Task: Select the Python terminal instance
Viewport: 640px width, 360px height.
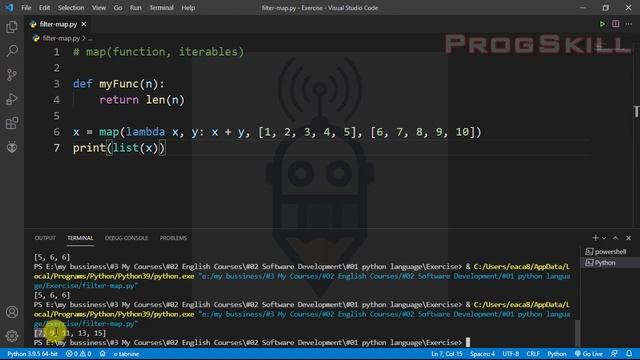Action: [x=610, y=263]
